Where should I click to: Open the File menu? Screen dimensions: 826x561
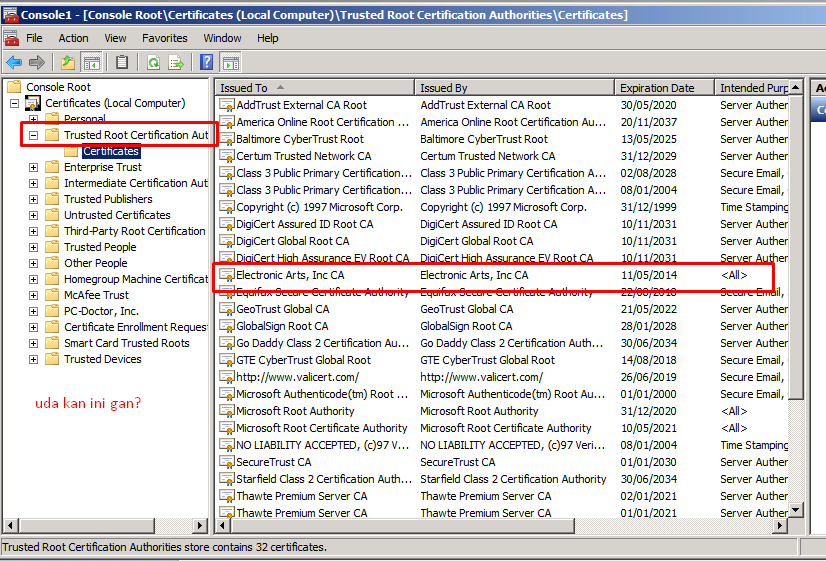(34, 38)
